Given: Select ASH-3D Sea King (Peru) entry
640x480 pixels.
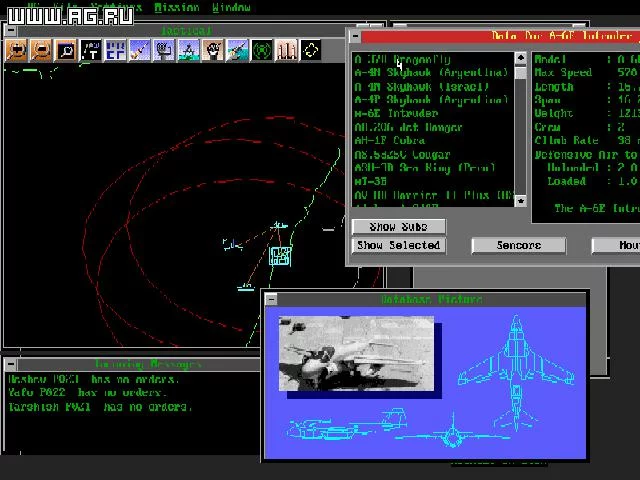Looking at the screenshot, I should [424, 168].
